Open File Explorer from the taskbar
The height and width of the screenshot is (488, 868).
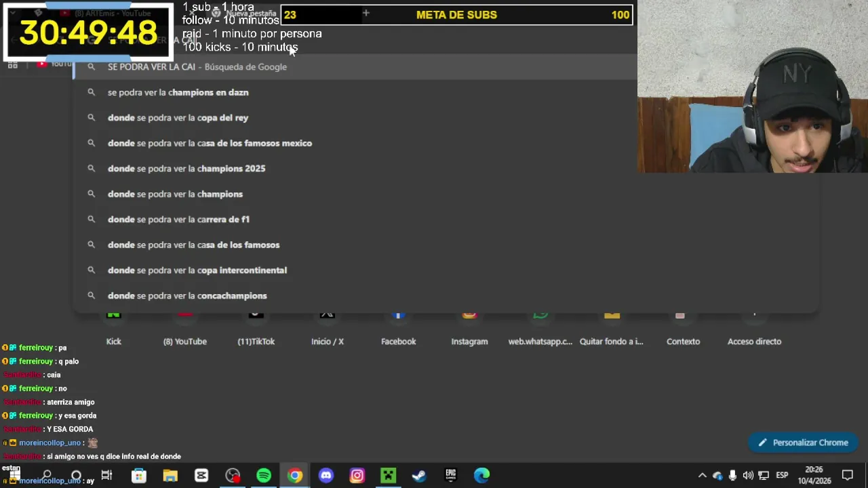[170, 475]
